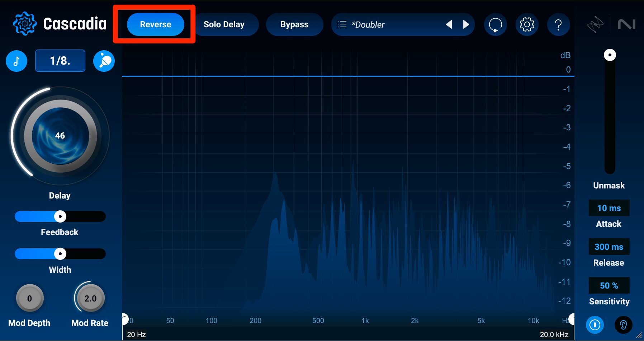Toggle tempo sync note icon

[16, 61]
